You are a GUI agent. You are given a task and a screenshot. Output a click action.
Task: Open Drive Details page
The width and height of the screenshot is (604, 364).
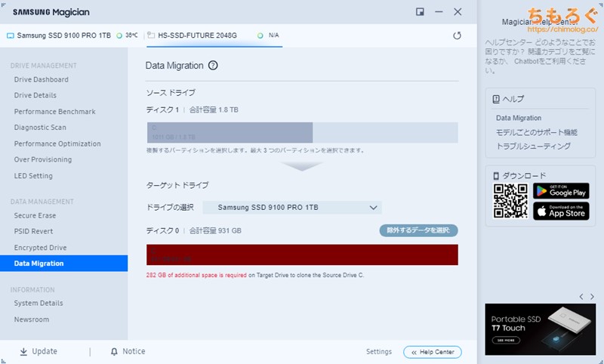tap(35, 95)
